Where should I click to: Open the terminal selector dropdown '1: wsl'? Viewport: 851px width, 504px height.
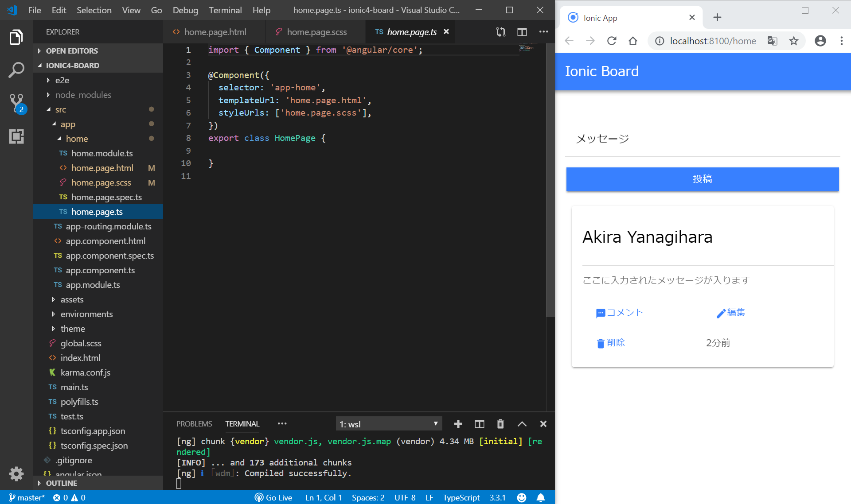(389, 424)
